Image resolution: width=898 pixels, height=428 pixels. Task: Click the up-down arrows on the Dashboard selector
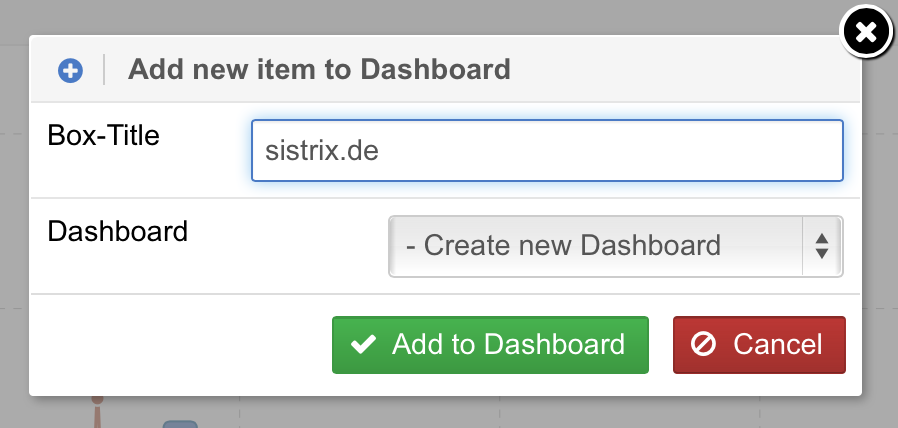(x=821, y=246)
